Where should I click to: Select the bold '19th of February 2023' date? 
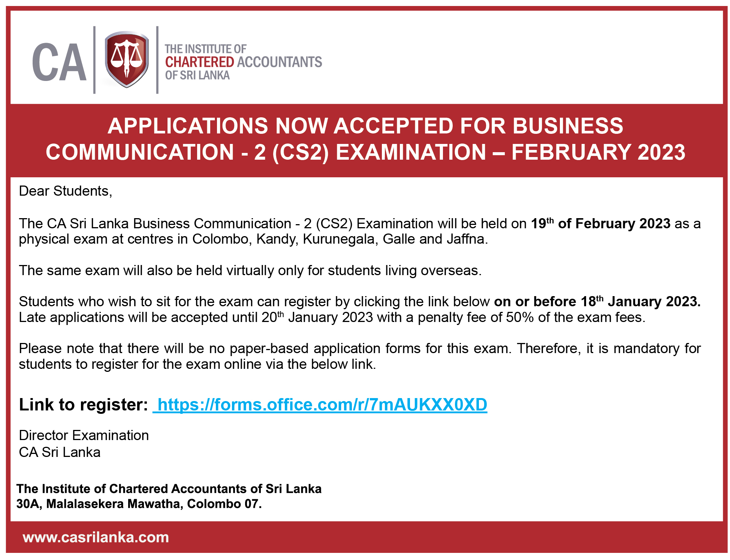click(x=600, y=224)
